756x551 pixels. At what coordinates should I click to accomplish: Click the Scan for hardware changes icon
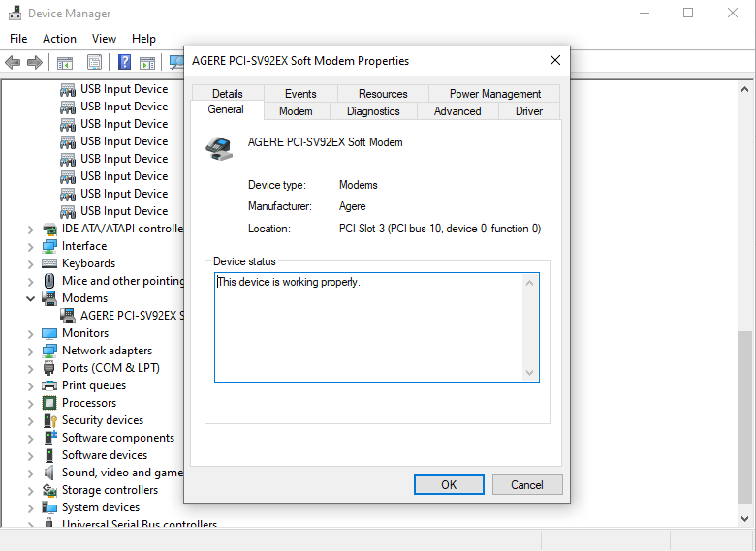click(176, 62)
